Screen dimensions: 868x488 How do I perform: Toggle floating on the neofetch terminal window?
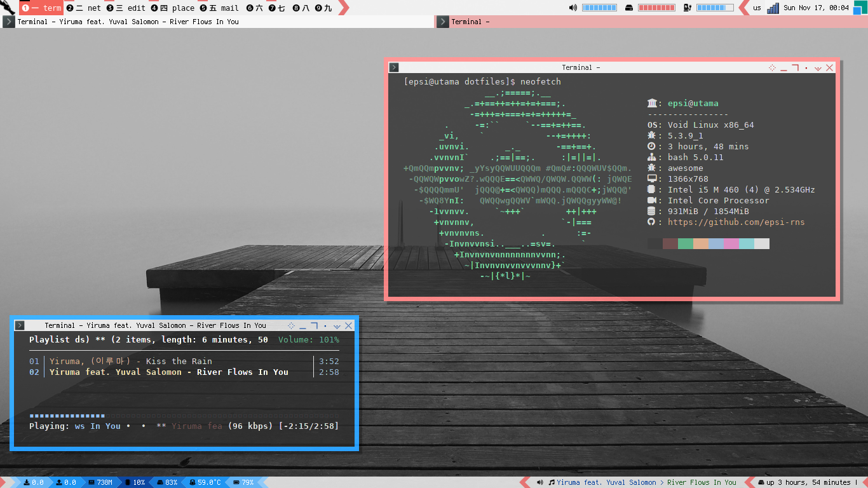click(772, 67)
